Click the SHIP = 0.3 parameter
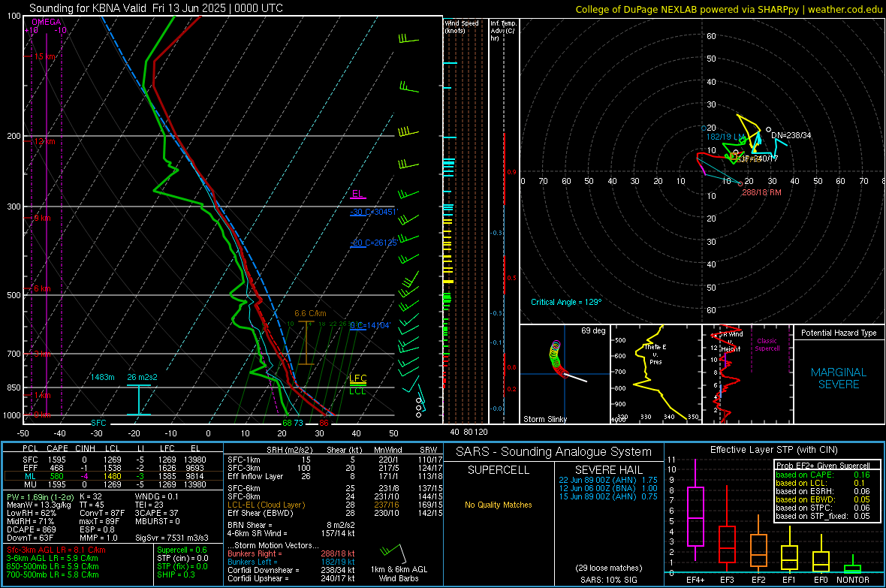The image size is (886, 588). point(176,574)
